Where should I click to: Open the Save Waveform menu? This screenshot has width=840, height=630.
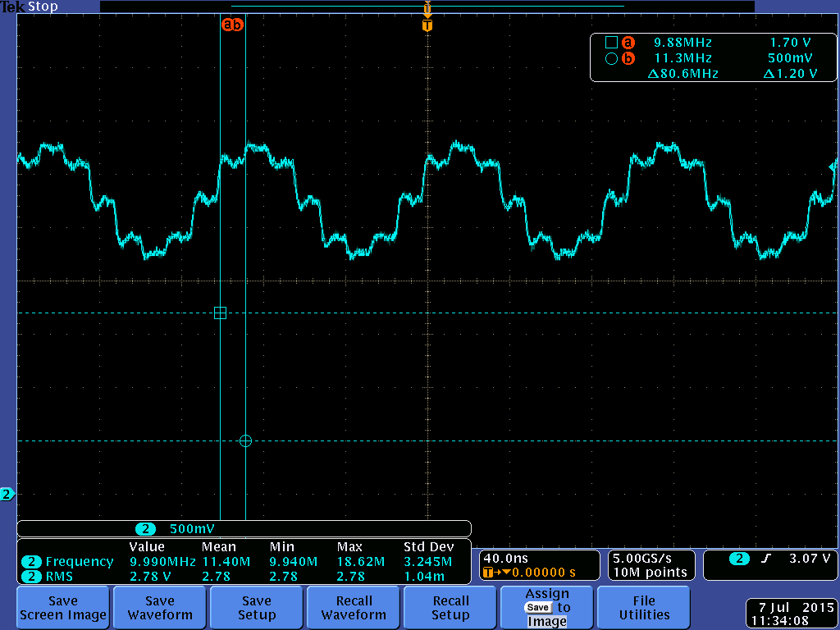click(x=160, y=608)
